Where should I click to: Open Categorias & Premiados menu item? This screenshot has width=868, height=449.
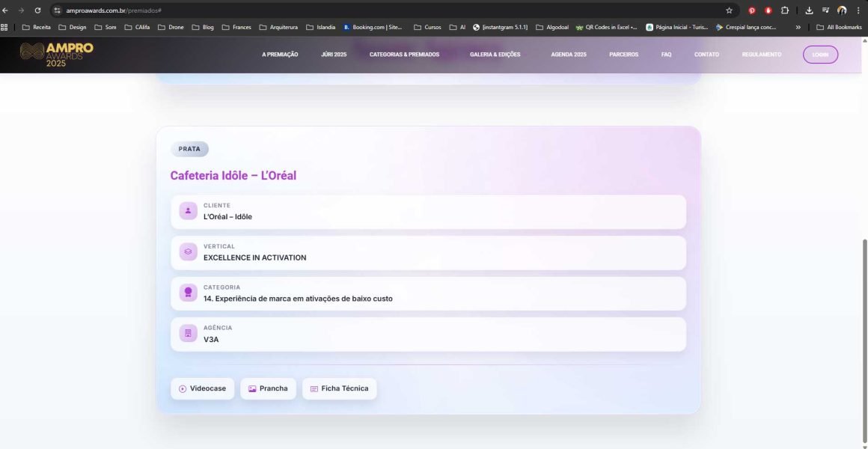404,55
